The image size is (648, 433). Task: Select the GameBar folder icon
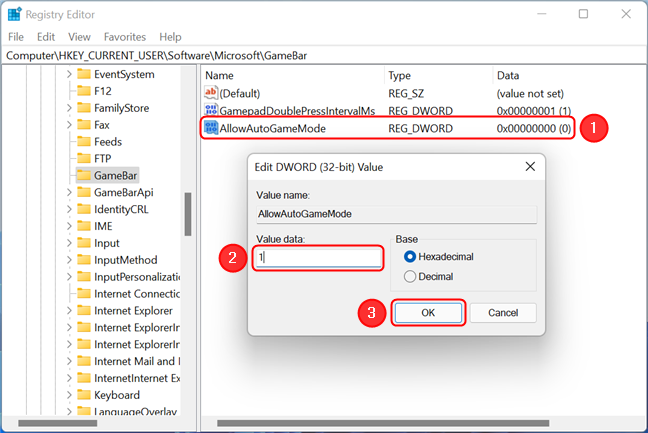tap(84, 175)
